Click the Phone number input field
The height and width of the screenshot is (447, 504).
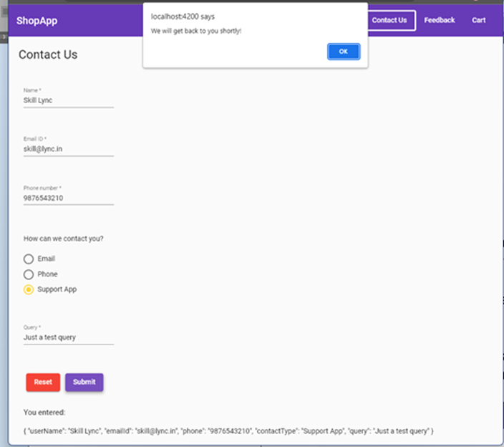[68, 198]
